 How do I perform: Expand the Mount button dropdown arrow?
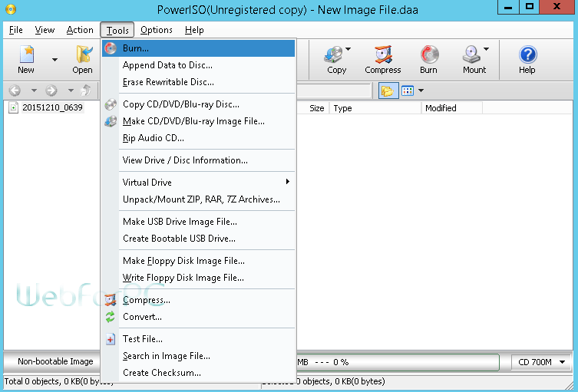(x=487, y=49)
